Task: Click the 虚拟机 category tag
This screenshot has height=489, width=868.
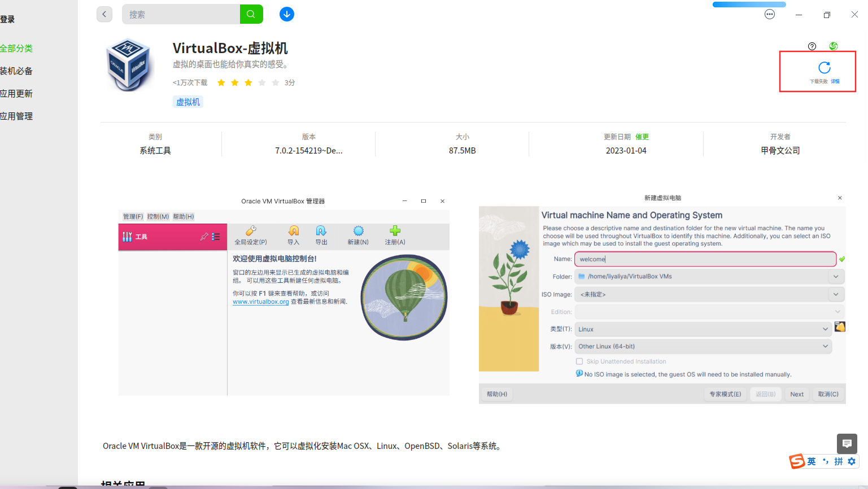Action: [x=188, y=102]
